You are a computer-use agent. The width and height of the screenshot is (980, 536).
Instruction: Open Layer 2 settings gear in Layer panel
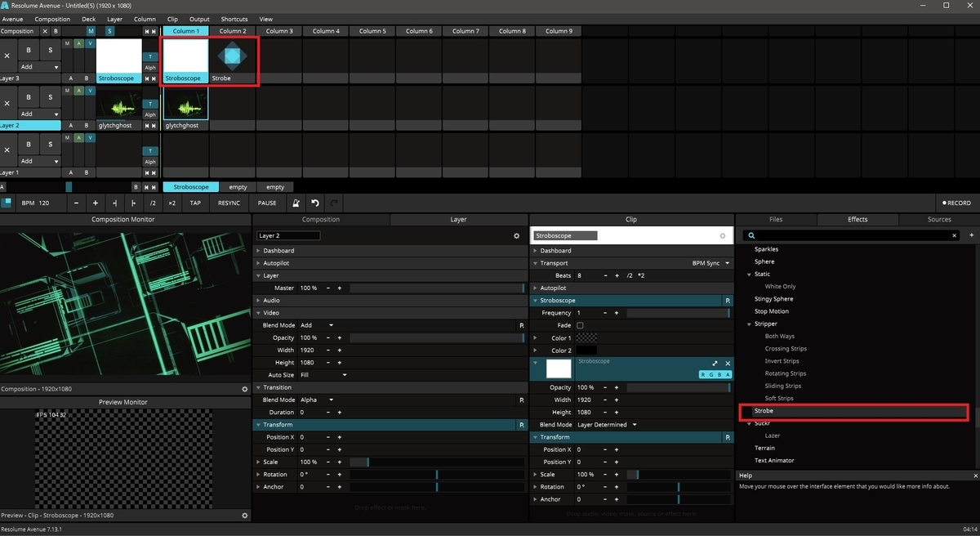pyautogui.click(x=516, y=235)
